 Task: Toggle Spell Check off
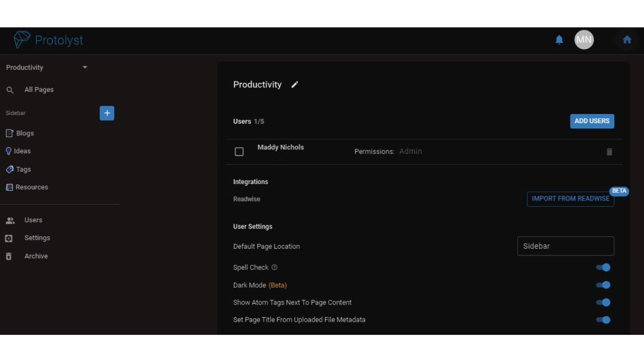click(603, 267)
